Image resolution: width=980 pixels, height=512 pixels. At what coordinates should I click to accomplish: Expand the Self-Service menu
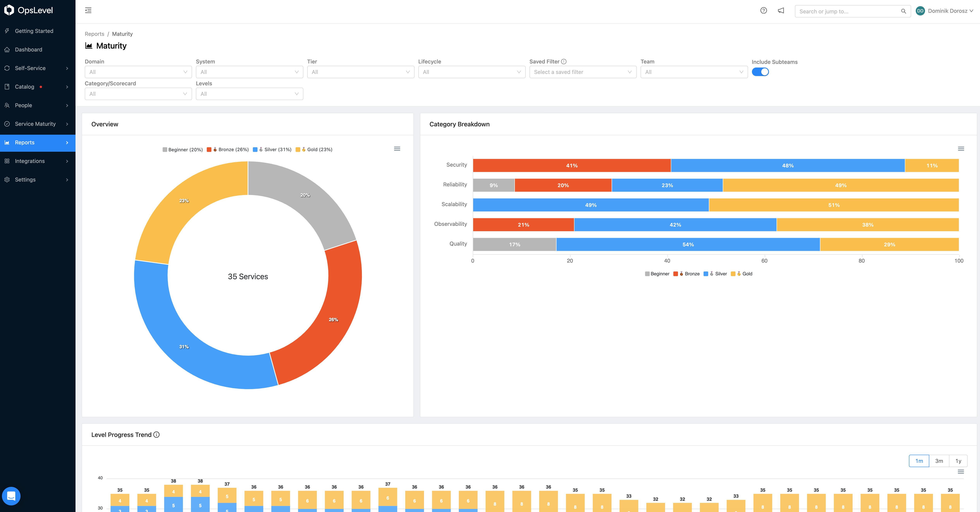point(38,68)
